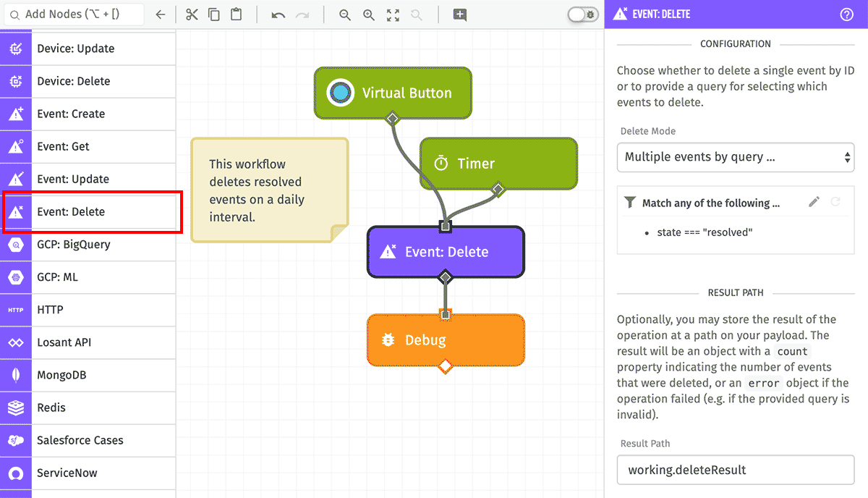Viewport: 868px width, 498px height.
Task: Click the Debug bug icon
Action: [388, 340]
